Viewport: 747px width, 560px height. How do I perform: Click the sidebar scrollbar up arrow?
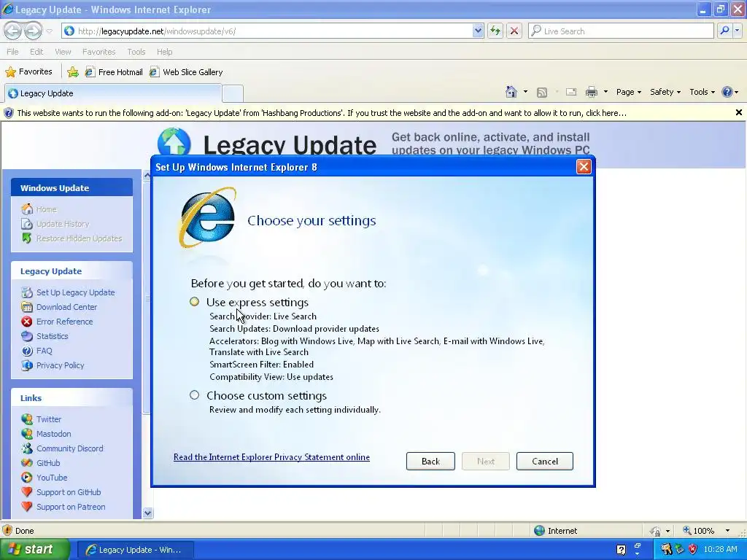147,175
